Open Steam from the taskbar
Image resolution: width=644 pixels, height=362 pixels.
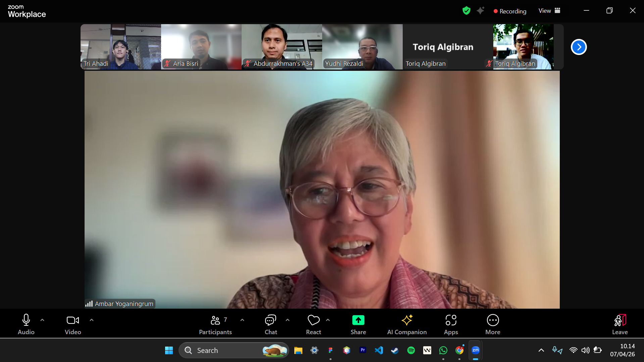(x=395, y=350)
